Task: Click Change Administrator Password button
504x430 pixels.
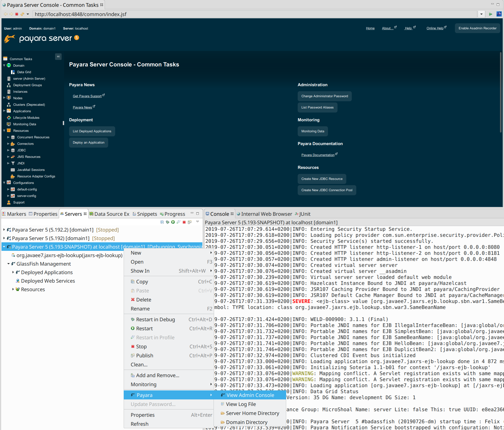Action: pyautogui.click(x=324, y=96)
